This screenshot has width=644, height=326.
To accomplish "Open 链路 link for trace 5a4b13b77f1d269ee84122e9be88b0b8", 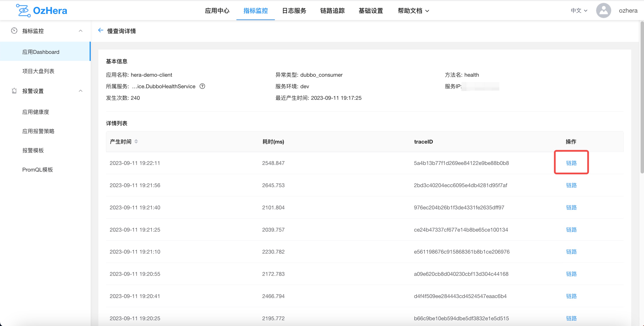I will [x=571, y=163].
